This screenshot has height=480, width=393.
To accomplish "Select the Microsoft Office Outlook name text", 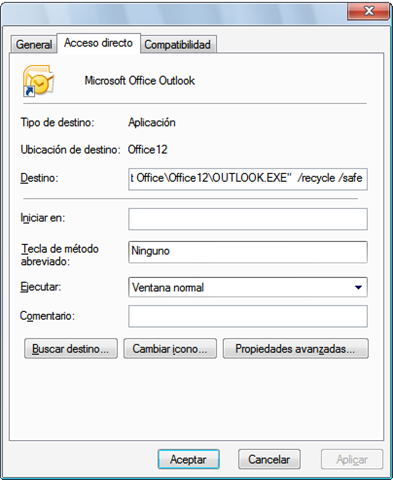I will [x=140, y=81].
